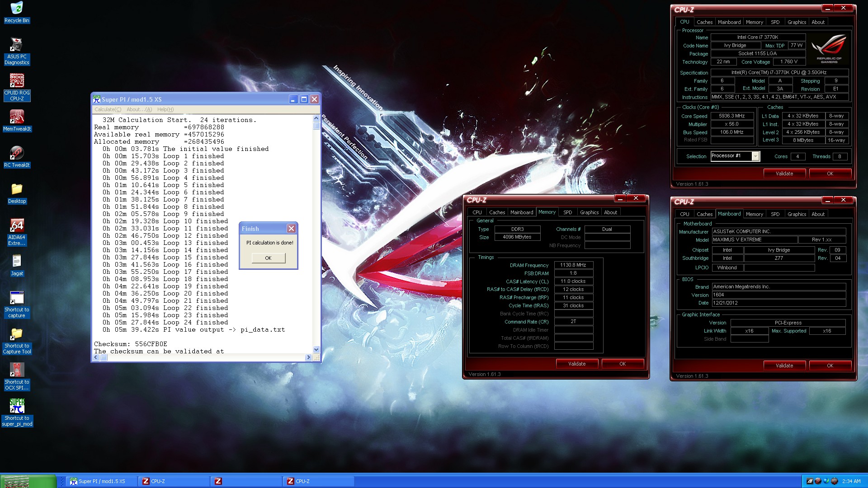Click Validate in the memory CPU-Z window

(576, 364)
